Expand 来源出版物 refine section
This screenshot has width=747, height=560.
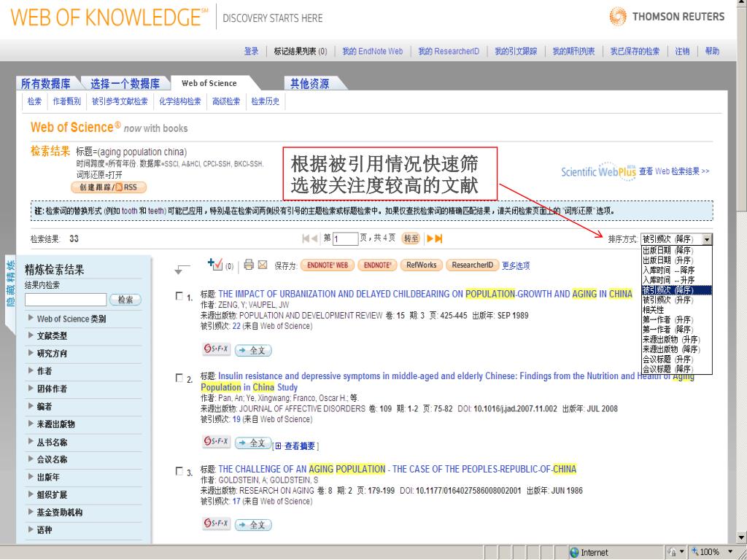52,424
